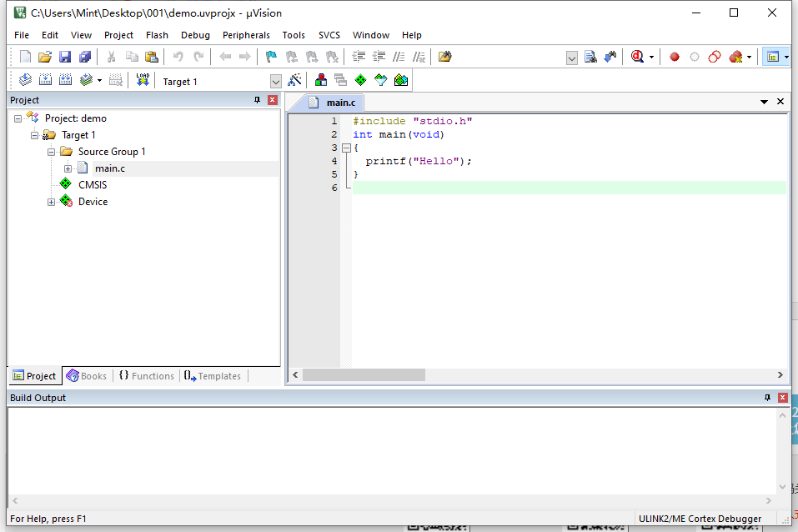The image size is (798, 532).
Task: Expand the Device component node
Action: tap(52, 202)
